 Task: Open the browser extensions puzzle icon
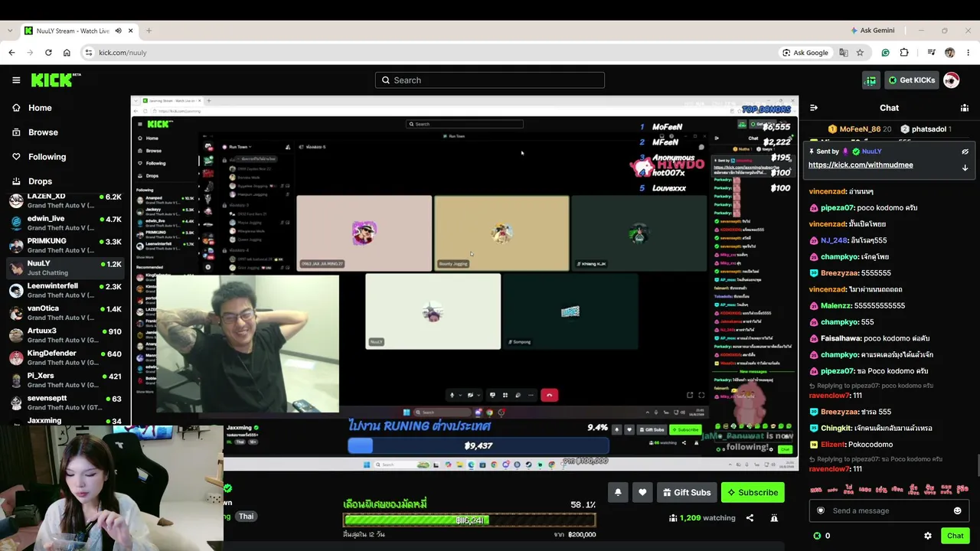pos(904,53)
